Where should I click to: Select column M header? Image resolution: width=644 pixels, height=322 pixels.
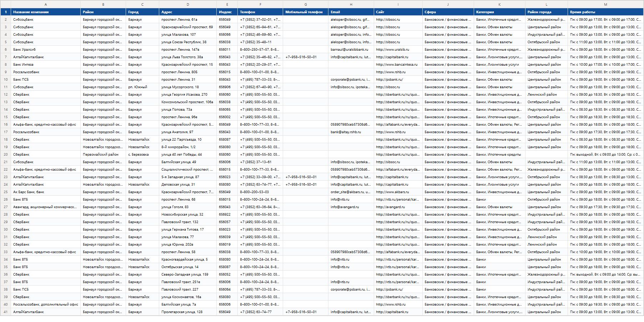click(x=605, y=4)
